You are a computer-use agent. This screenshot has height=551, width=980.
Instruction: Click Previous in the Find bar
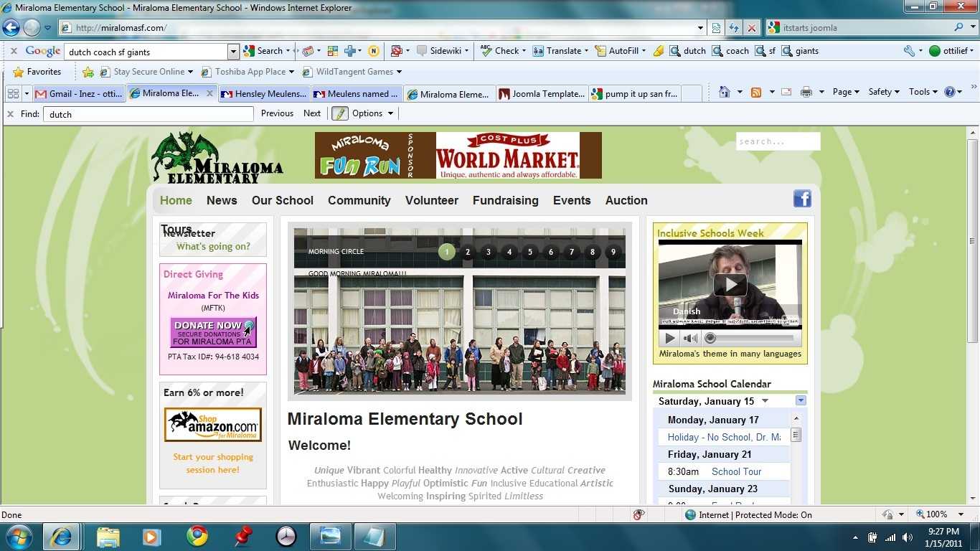pos(277,113)
